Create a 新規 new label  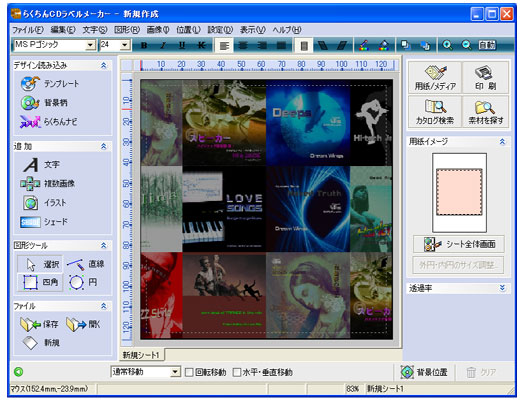point(41,343)
